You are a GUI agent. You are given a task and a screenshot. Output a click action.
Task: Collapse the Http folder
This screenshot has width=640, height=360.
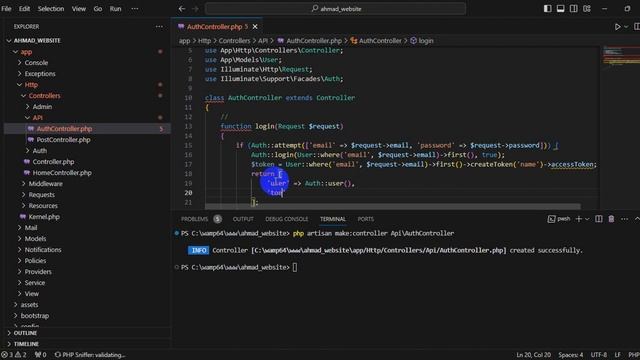[31, 85]
